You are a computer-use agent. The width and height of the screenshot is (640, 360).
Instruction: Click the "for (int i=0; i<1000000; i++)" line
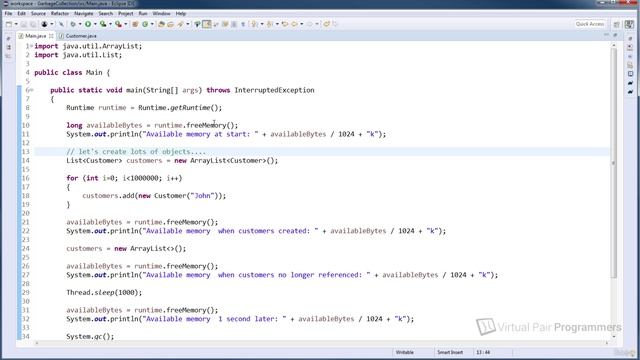[x=124, y=178]
